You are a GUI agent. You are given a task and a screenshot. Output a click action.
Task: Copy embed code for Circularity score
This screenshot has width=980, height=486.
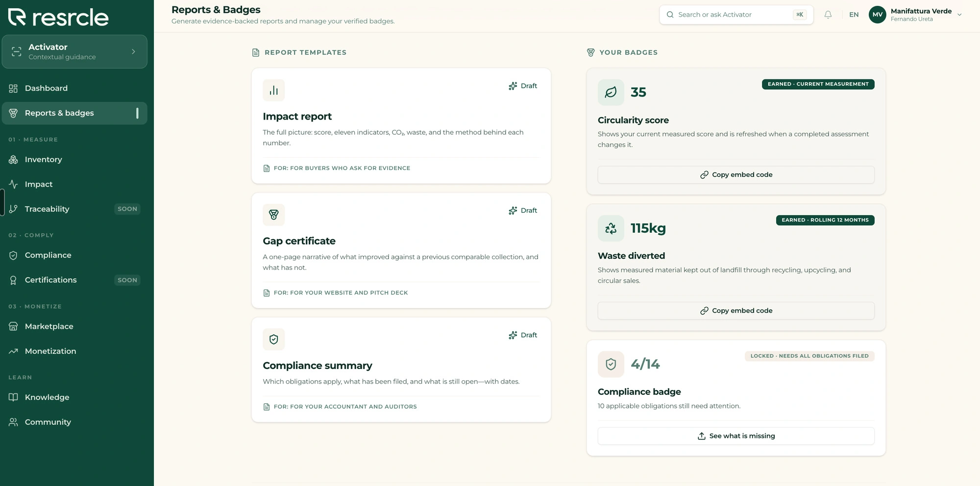736,175
